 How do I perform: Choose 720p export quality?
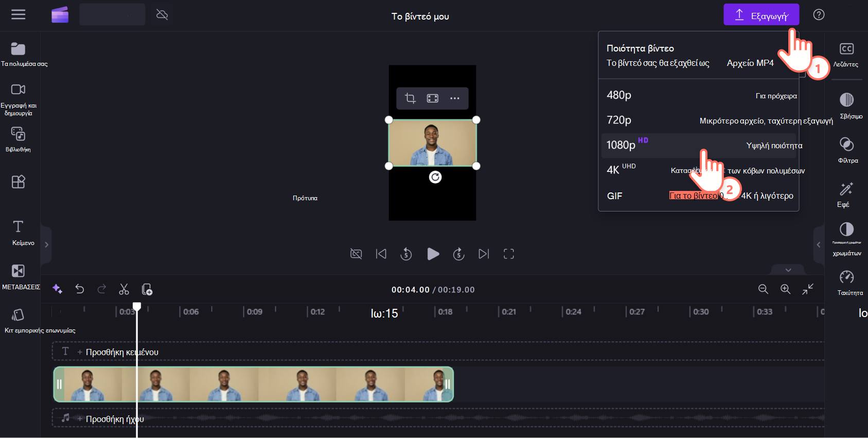point(699,120)
